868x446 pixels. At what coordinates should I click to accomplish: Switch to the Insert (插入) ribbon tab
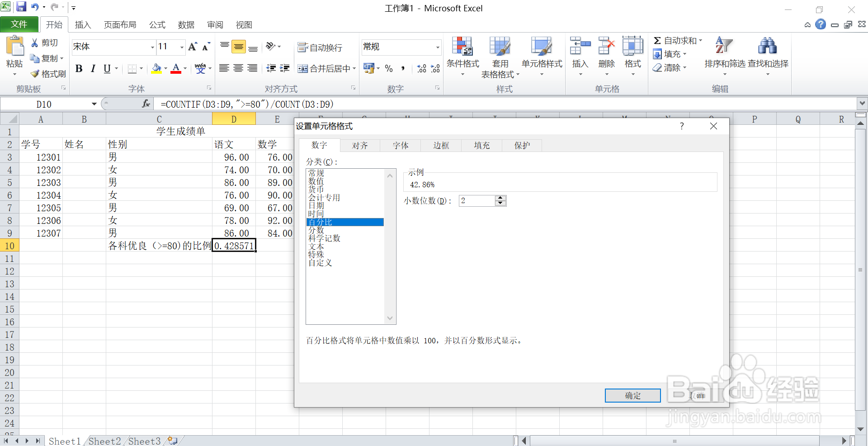[83, 25]
